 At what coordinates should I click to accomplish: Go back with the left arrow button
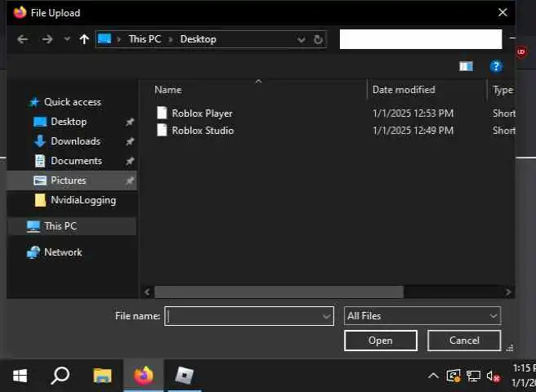pos(23,39)
